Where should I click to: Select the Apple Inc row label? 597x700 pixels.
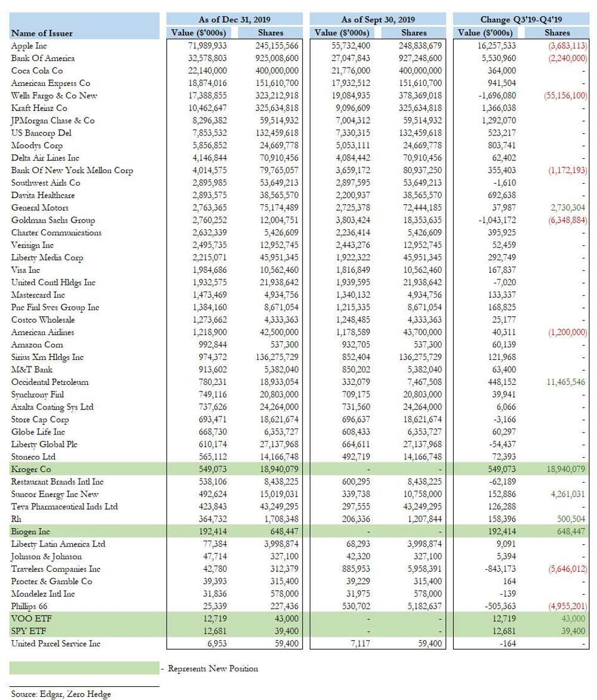[x=29, y=45]
